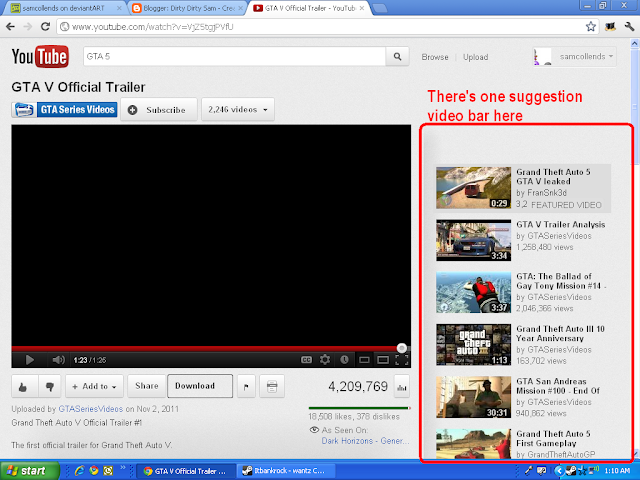The image size is (640, 480).
Task: Click the 4,209,769 view count
Action: click(x=358, y=386)
